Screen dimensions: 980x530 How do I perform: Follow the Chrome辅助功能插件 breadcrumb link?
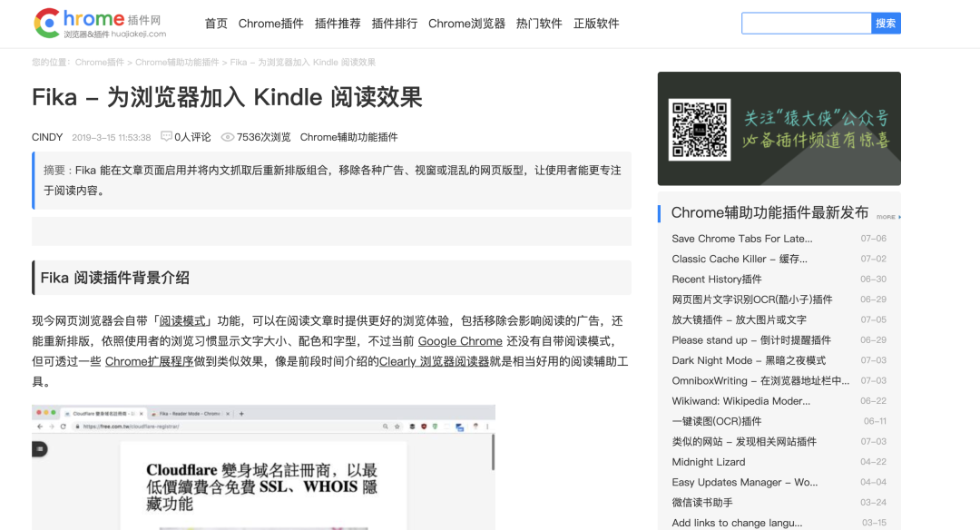pyautogui.click(x=177, y=63)
